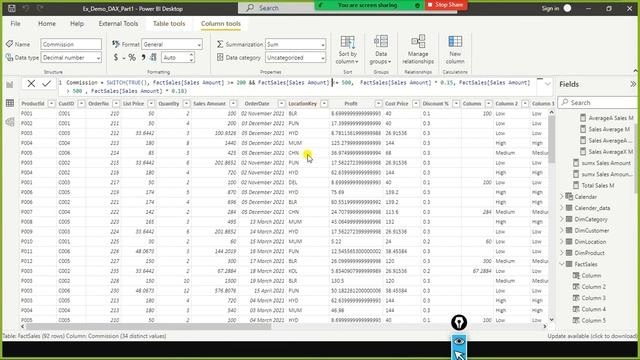The image size is (640, 360).
Task: Click the Stop Share button
Action: tap(446, 5)
